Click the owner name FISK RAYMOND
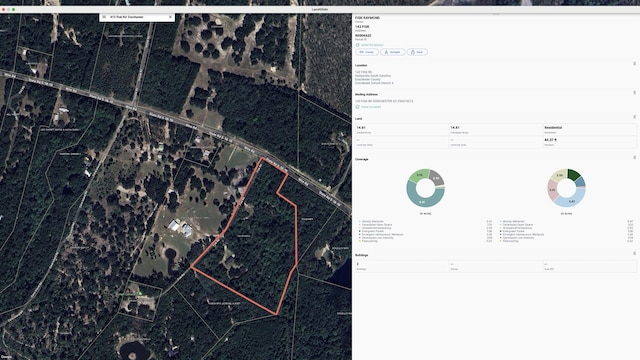 [x=367, y=18]
